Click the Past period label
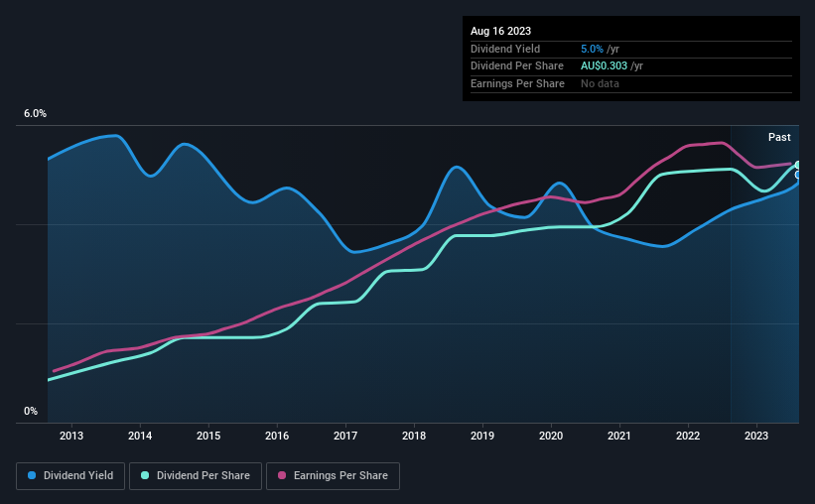The width and height of the screenshot is (815, 504). [x=779, y=137]
